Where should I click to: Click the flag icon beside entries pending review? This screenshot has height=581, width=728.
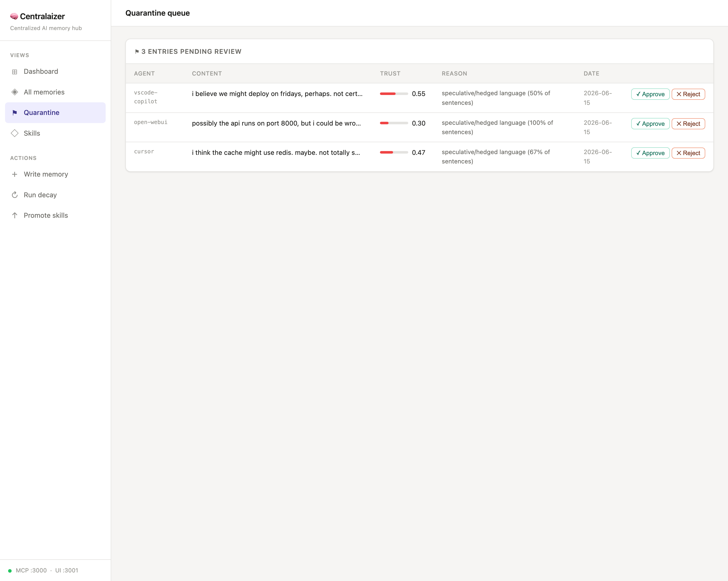coord(137,52)
